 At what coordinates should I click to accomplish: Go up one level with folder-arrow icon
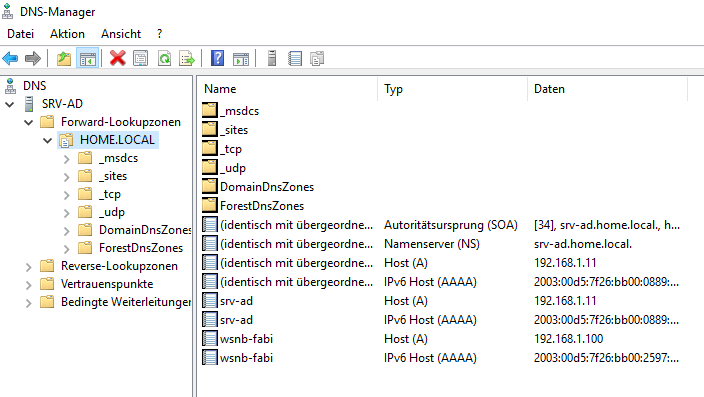point(64,58)
